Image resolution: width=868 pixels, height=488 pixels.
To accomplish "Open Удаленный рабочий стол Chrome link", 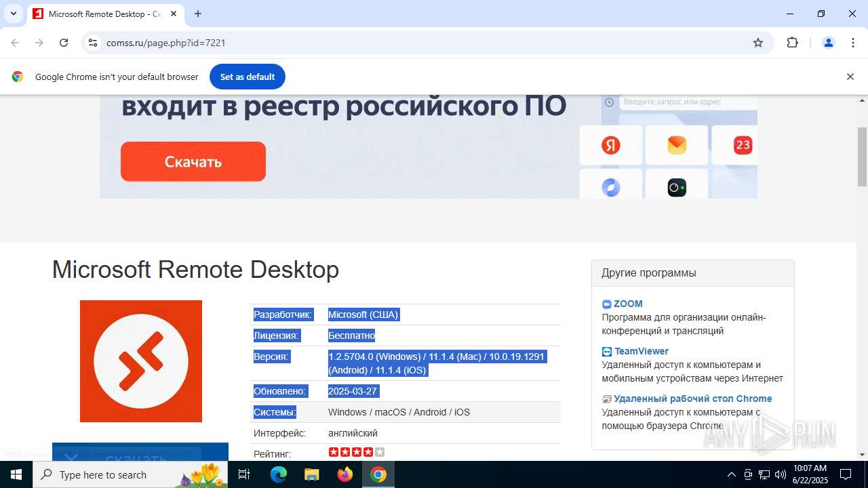I will (693, 399).
